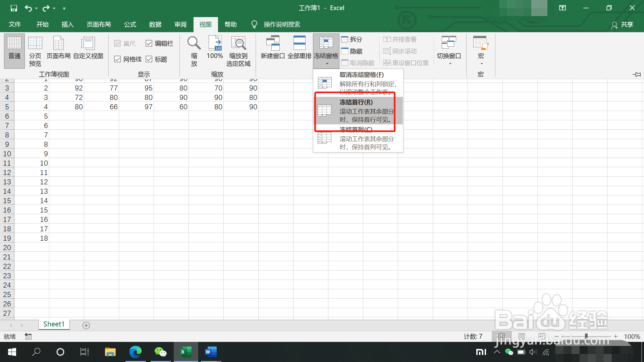
Task: Select Page Break Preview view icon
Action: pos(35,44)
